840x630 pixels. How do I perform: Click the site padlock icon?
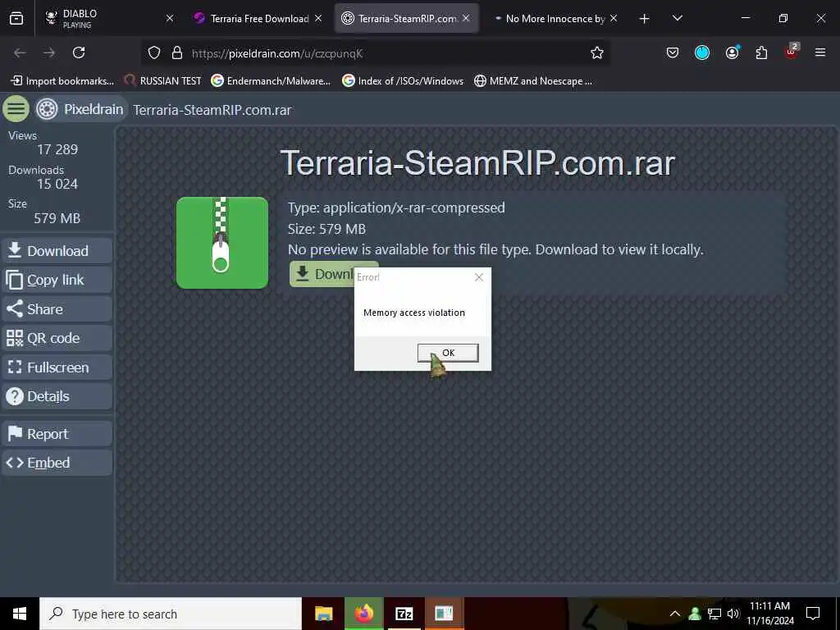point(177,52)
